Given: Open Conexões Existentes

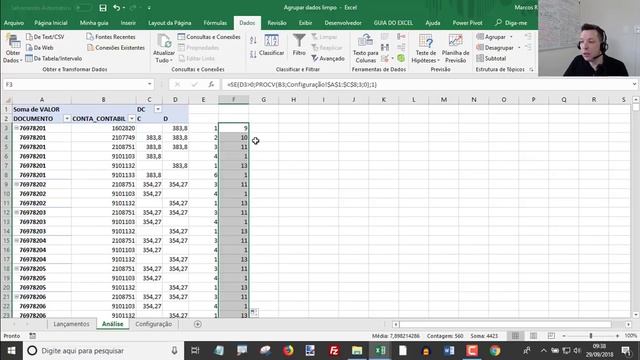Looking at the screenshot, I should (116, 48).
